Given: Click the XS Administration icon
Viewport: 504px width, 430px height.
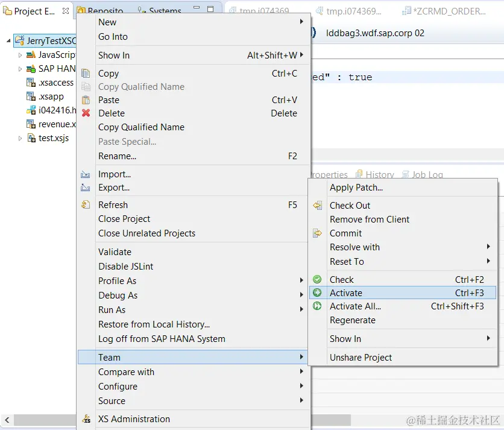Looking at the screenshot, I should pos(86,419).
